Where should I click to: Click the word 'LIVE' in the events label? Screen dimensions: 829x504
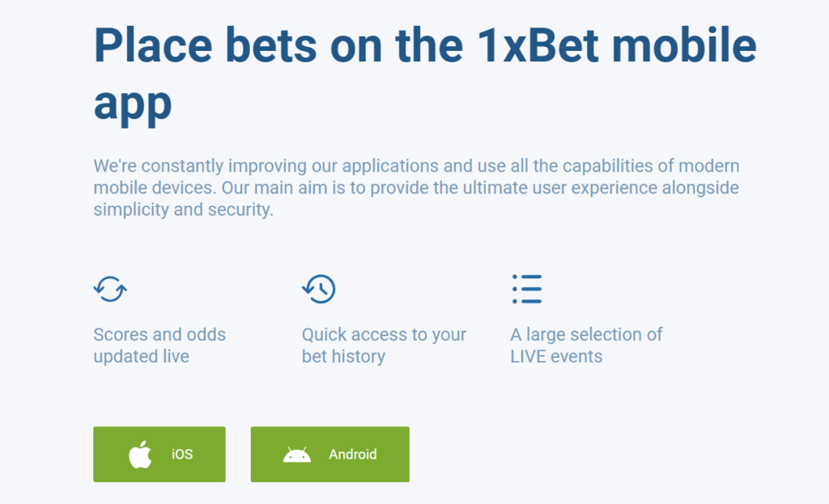pyautogui.click(x=530, y=357)
